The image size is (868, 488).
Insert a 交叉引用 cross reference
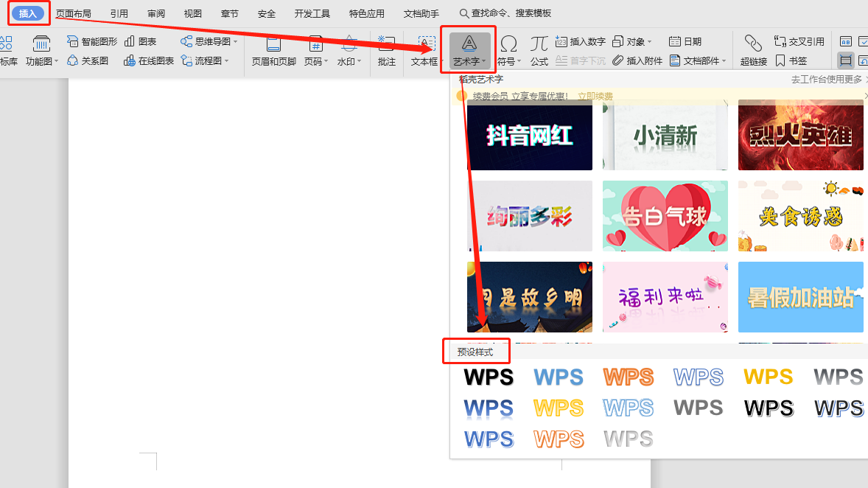pyautogui.click(x=799, y=41)
